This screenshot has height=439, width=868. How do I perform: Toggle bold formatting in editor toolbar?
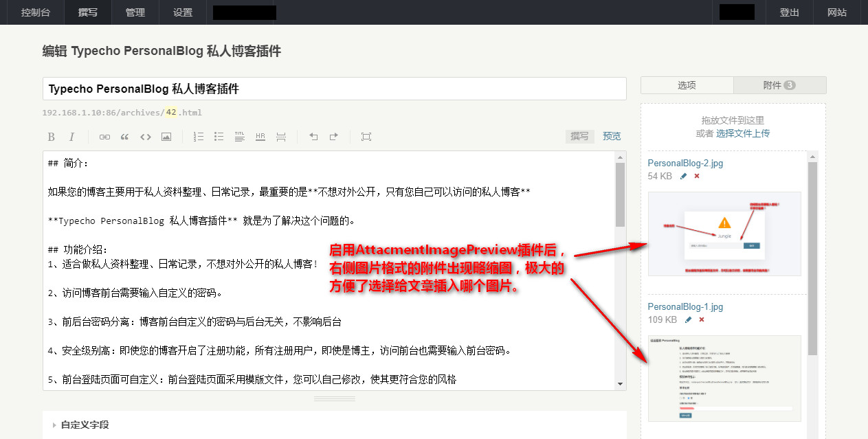[52, 137]
